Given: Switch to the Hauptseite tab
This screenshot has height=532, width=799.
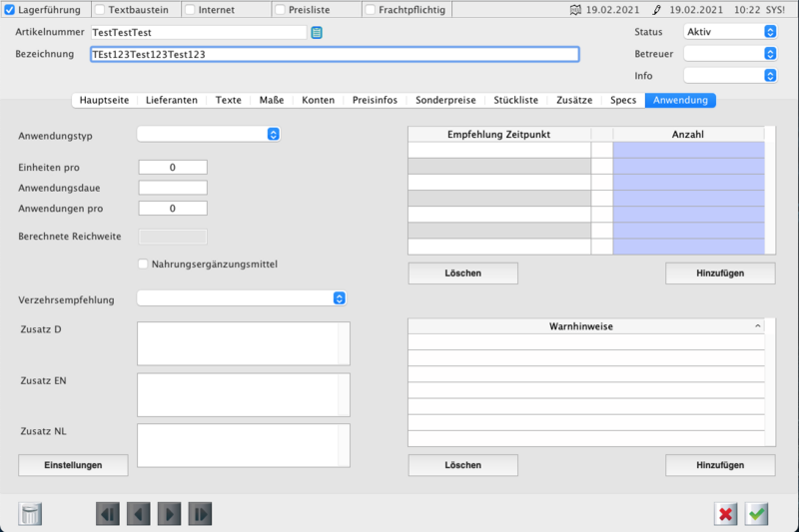Looking at the screenshot, I should [x=104, y=100].
